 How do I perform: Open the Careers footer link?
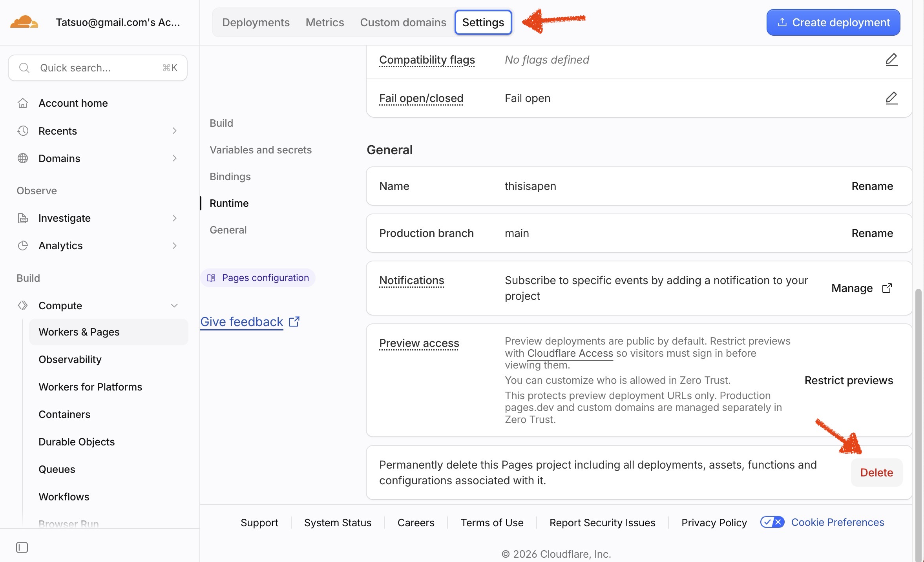click(x=416, y=522)
